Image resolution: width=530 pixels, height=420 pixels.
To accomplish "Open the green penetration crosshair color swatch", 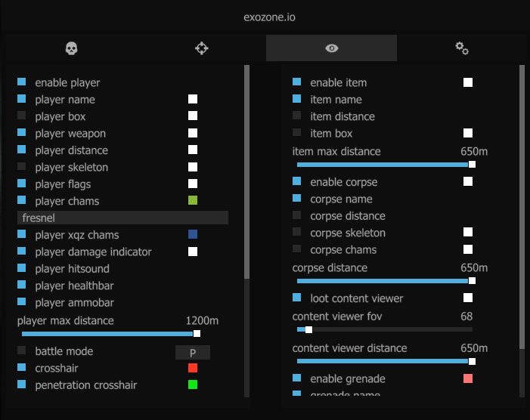I will coord(193,385).
